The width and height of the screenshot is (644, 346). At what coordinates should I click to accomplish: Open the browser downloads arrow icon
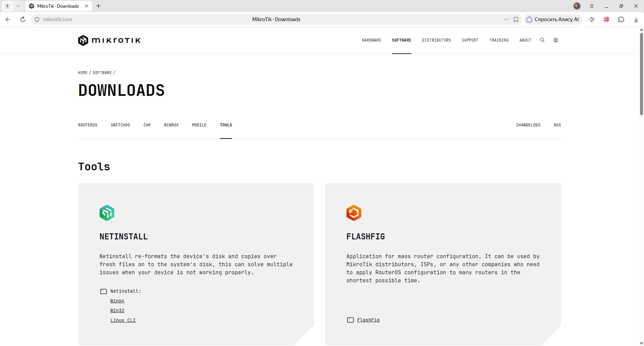click(636, 19)
